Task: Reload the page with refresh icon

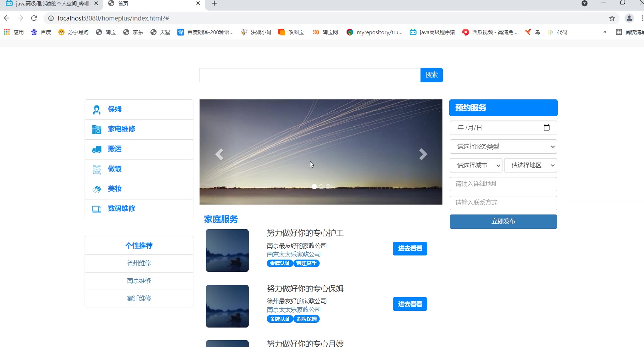Action: [x=34, y=18]
